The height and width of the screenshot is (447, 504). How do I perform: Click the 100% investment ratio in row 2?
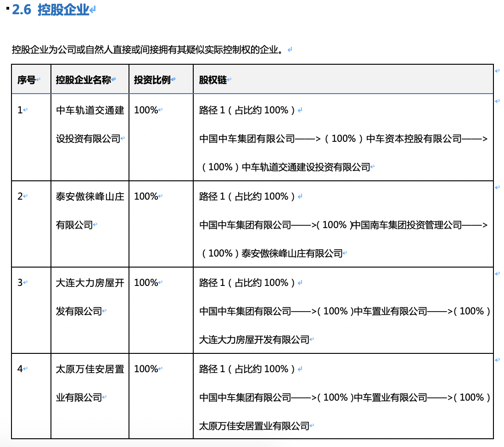click(x=146, y=196)
